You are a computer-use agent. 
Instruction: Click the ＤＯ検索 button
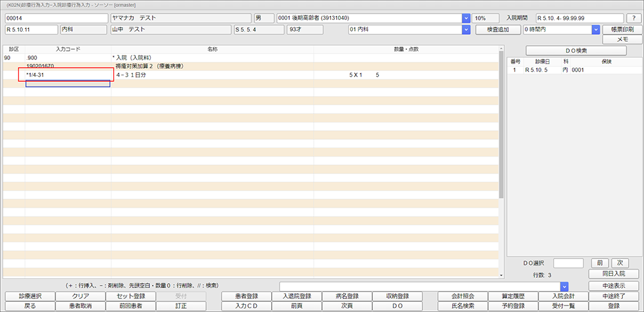[x=576, y=50]
